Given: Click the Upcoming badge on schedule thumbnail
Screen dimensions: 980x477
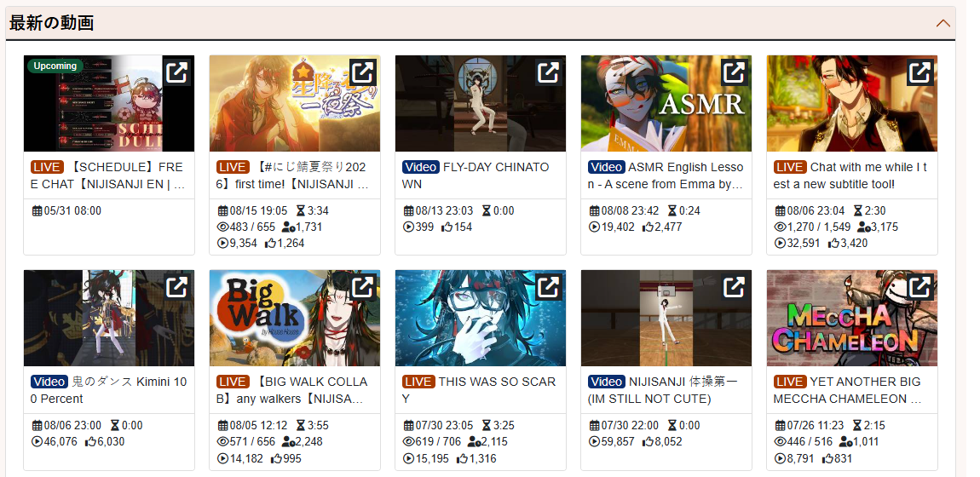Looking at the screenshot, I should (55, 66).
